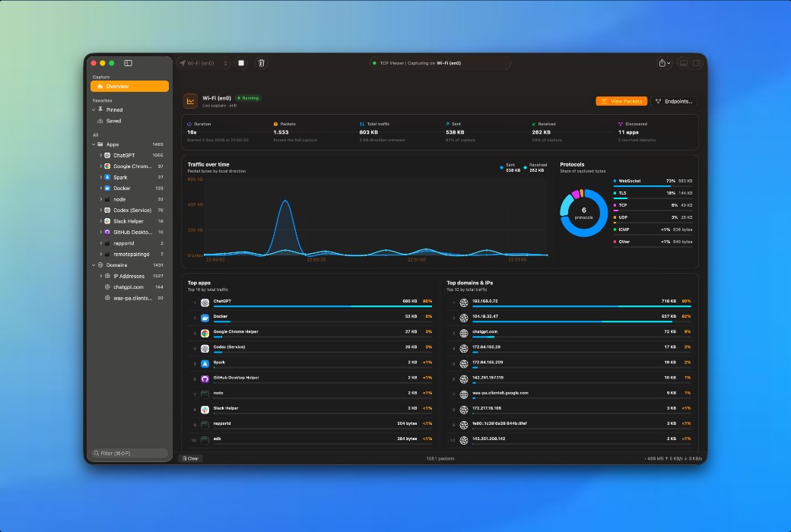Click the 104.18.32.47 row in Top domains
The height and width of the screenshot is (532, 791).
tap(570, 318)
